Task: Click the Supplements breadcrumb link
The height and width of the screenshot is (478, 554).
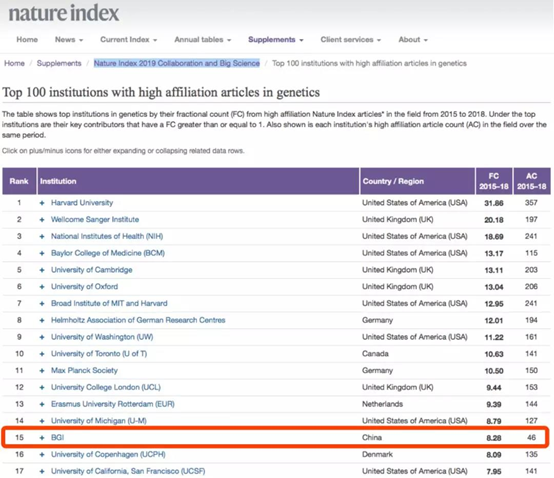Action: tap(59, 63)
